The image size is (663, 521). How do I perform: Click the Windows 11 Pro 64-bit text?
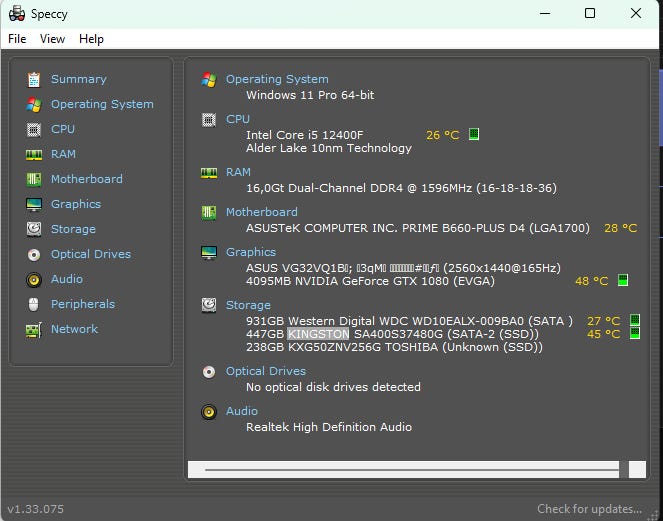pyautogui.click(x=310, y=95)
